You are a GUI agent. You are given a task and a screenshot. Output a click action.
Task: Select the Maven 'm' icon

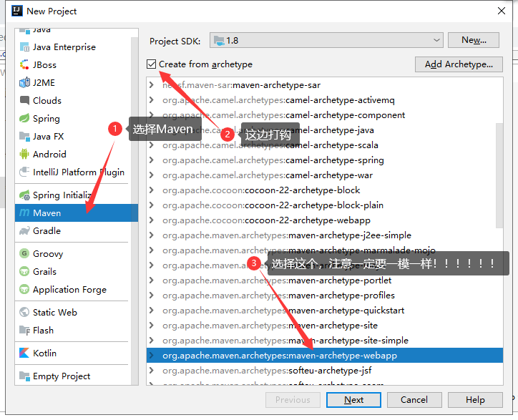point(24,213)
